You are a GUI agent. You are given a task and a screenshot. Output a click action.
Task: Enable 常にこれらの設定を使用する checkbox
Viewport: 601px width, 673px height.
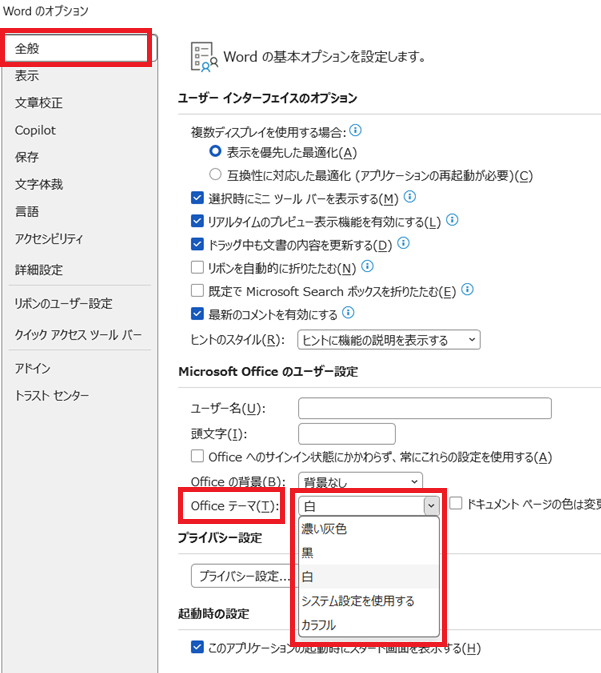[x=197, y=456]
